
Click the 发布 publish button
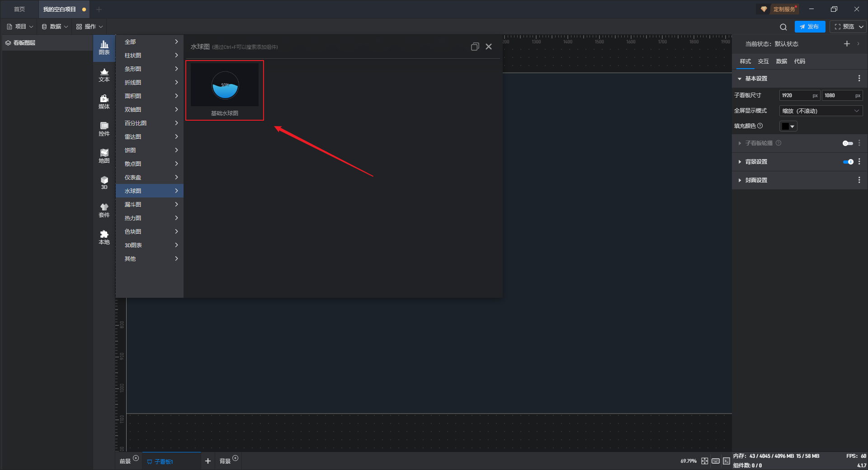810,27
